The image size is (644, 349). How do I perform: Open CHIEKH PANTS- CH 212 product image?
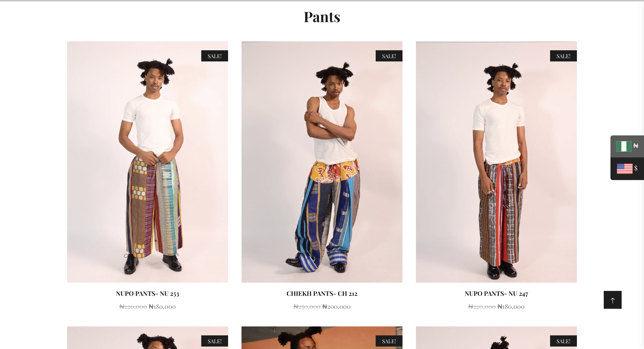[x=322, y=162]
